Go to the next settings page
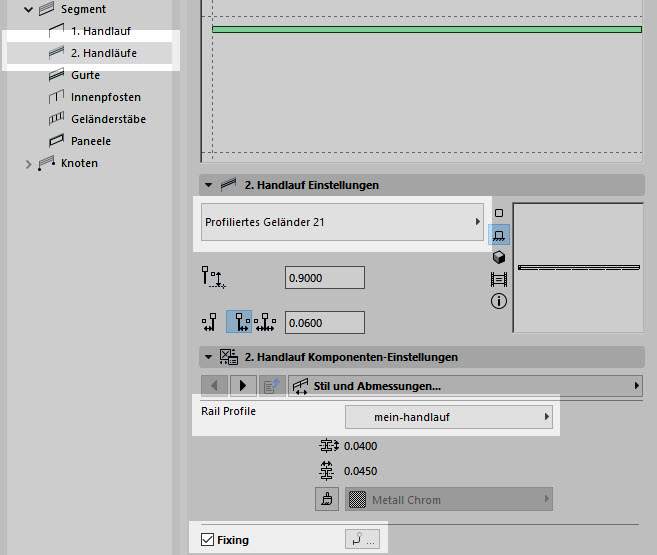 coord(243,385)
